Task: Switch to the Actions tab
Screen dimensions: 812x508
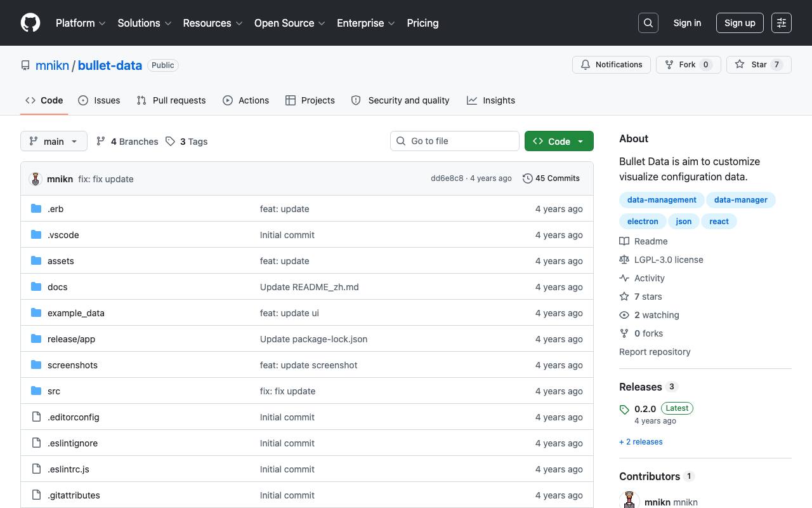Action: [x=246, y=100]
